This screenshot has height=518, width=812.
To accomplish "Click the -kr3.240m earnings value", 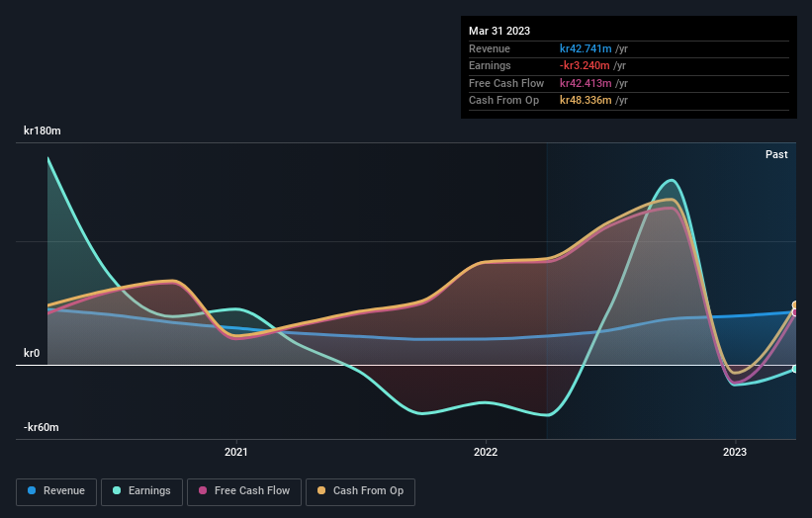I will (585, 65).
